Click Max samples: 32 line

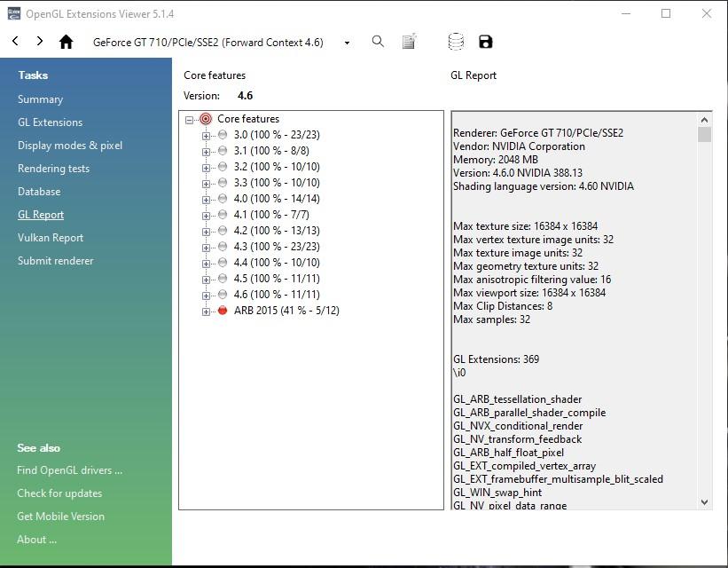click(x=491, y=319)
